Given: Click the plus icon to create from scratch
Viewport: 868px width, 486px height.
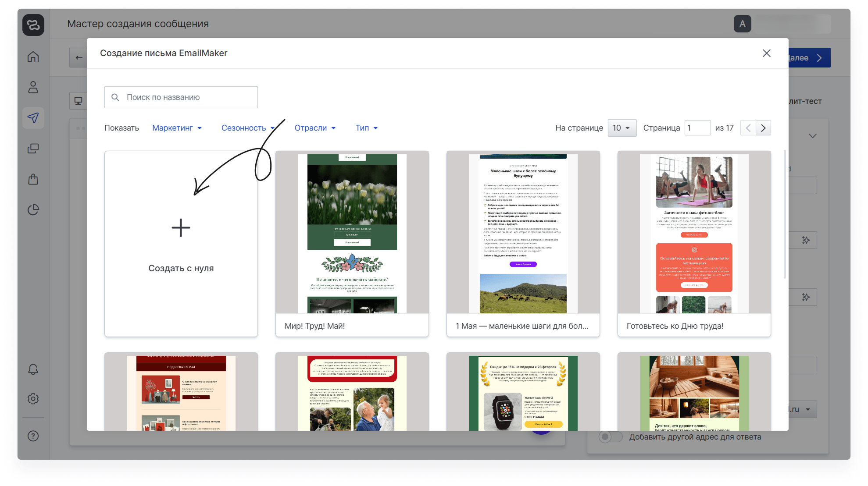Looking at the screenshot, I should click(x=181, y=227).
